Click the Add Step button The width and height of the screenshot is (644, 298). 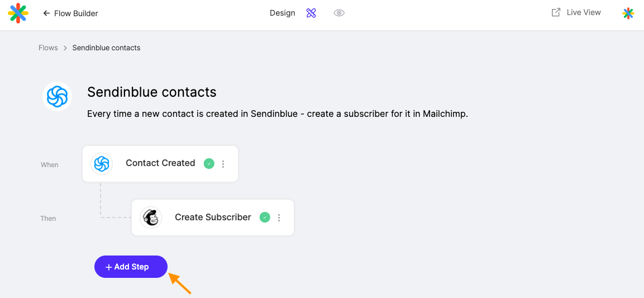coord(131,267)
